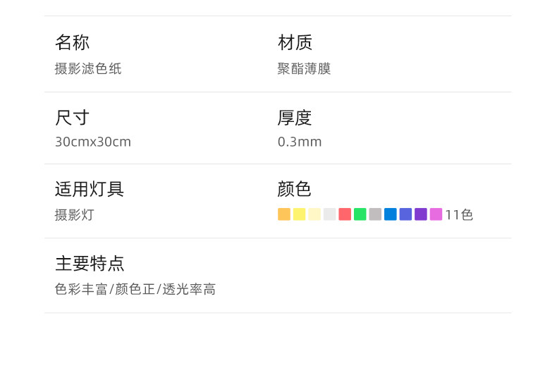Viewport: 557px width, 392px height.
Task: Click the 名称 heading
Action: [x=72, y=42]
